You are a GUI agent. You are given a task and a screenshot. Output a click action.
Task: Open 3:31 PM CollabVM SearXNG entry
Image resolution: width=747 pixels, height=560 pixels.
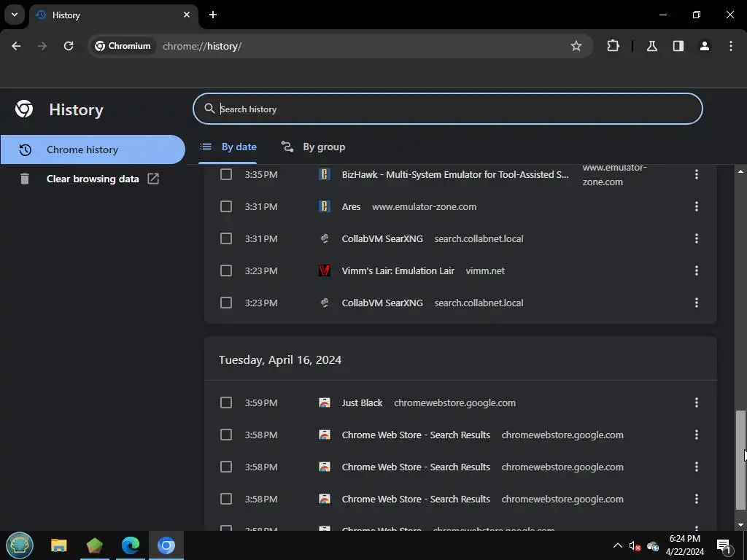tap(382, 238)
